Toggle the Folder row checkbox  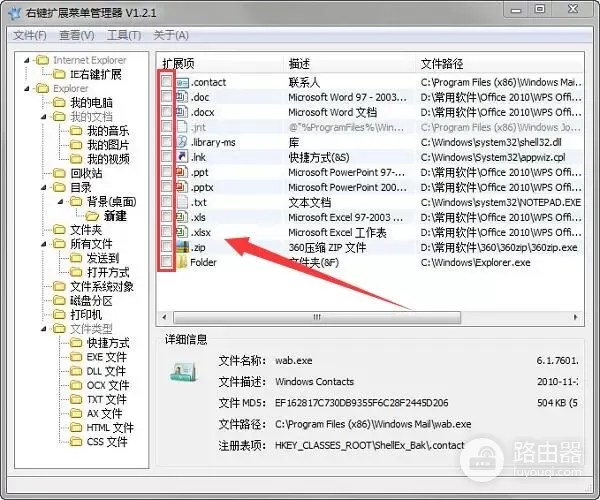pyautogui.click(x=166, y=262)
